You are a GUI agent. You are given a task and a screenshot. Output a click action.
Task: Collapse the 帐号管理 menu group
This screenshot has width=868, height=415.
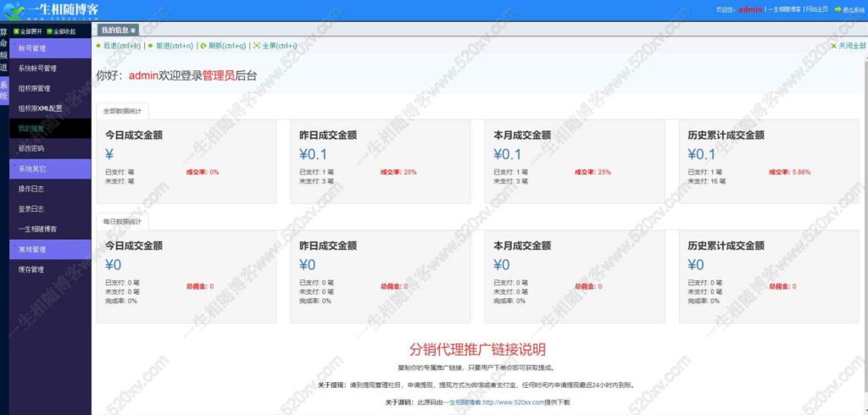tap(50, 48)
